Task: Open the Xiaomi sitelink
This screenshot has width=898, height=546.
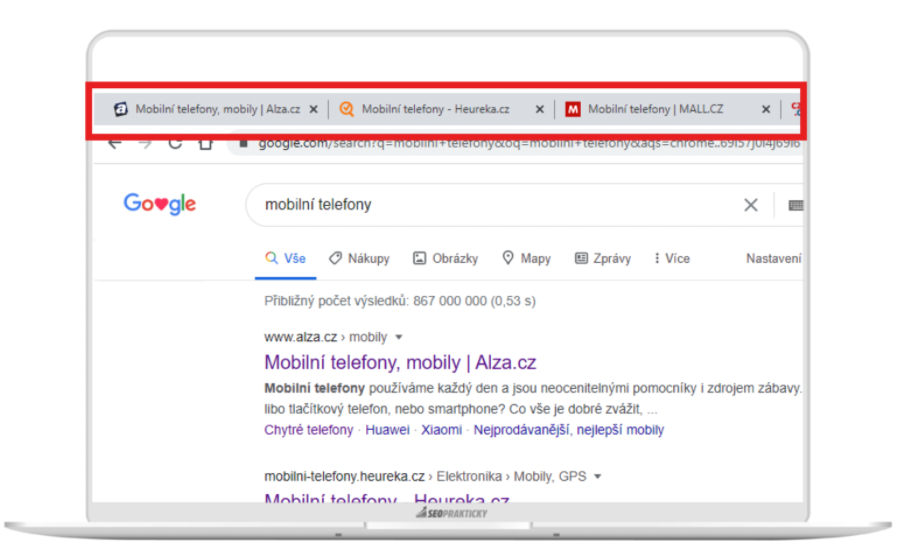Action: tap(442, 430)
